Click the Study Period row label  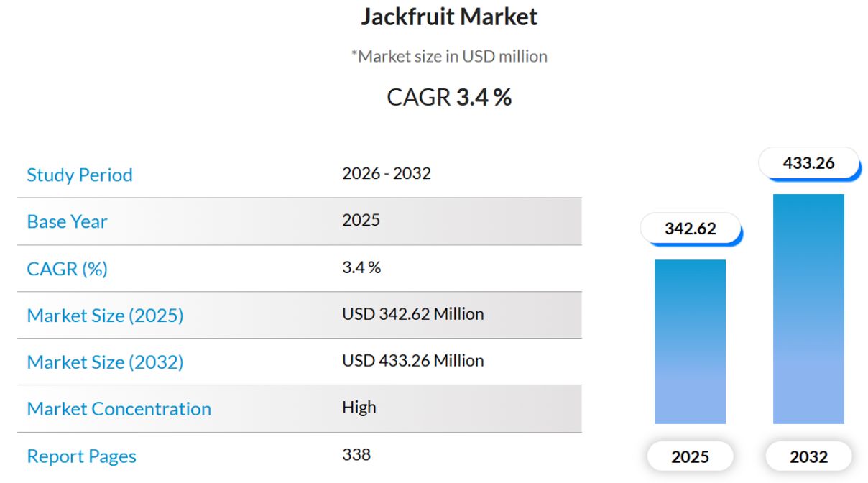[x=80, y=175]
